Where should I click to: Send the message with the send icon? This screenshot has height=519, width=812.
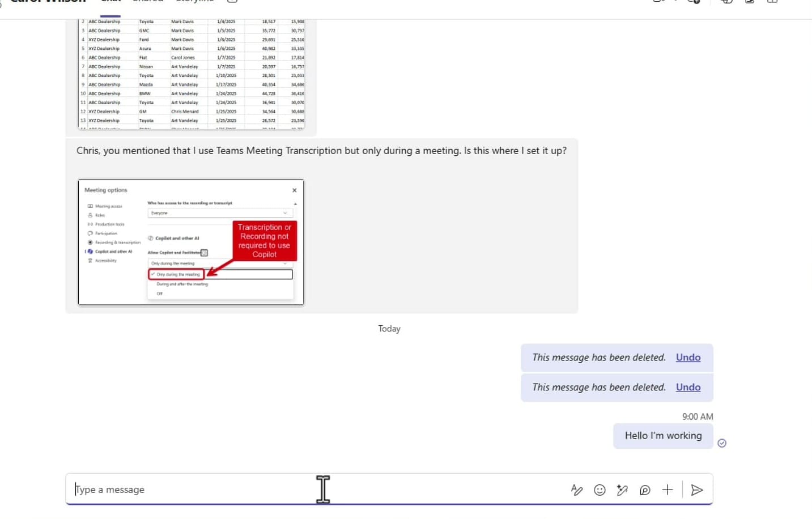[697, 490]
